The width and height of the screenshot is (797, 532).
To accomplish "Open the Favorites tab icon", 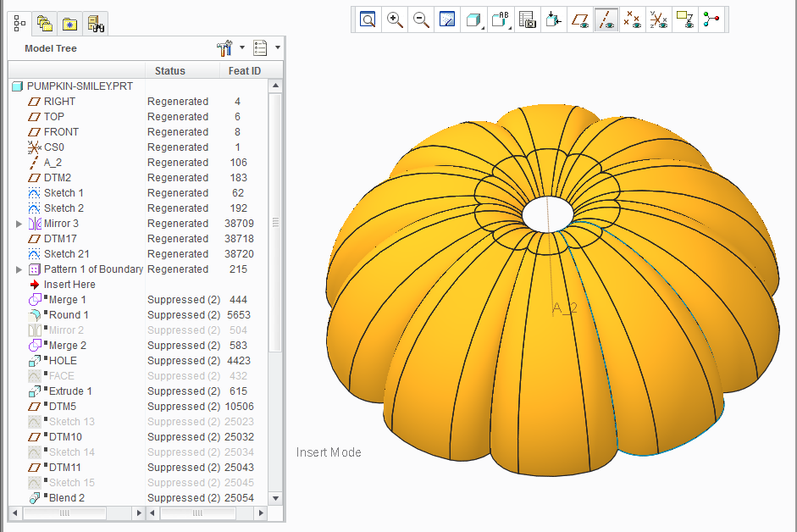I will click(69, 24).
